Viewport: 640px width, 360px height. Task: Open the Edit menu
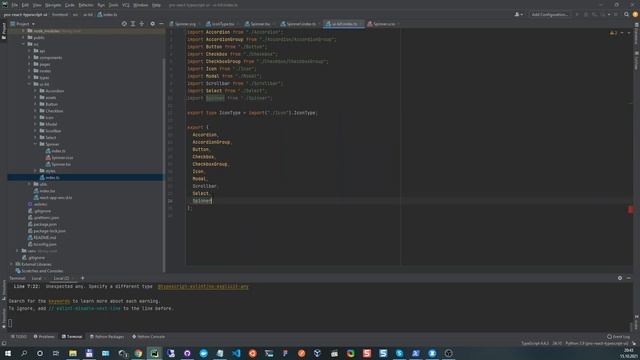click(x=25, y=5)
